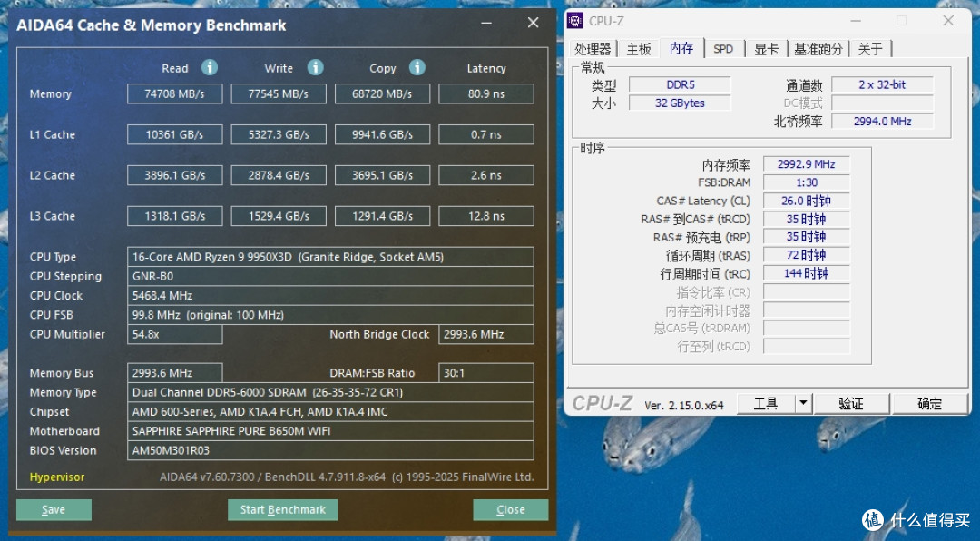The height and width of the screenshot is (541, 980).
Task: Click L2 Cache Write value 2878.4 GB/s
Action: coord(279,175)
